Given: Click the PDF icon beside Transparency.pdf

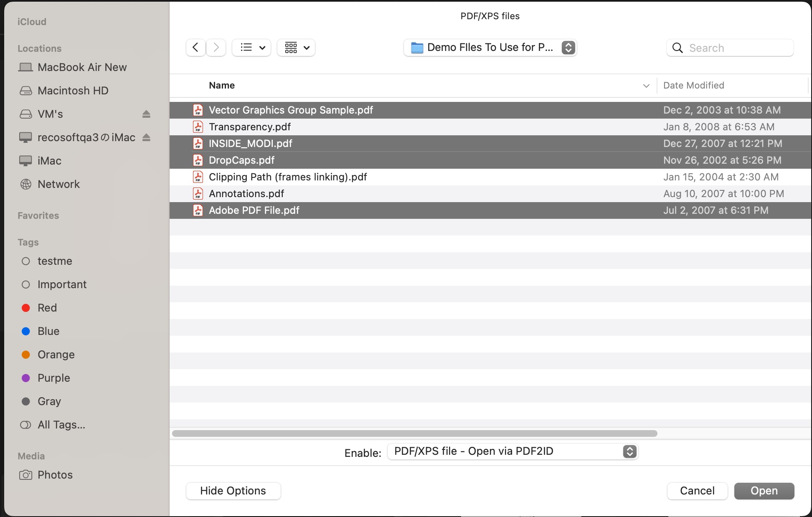Looking at the screenshot, I should [198, 127].
